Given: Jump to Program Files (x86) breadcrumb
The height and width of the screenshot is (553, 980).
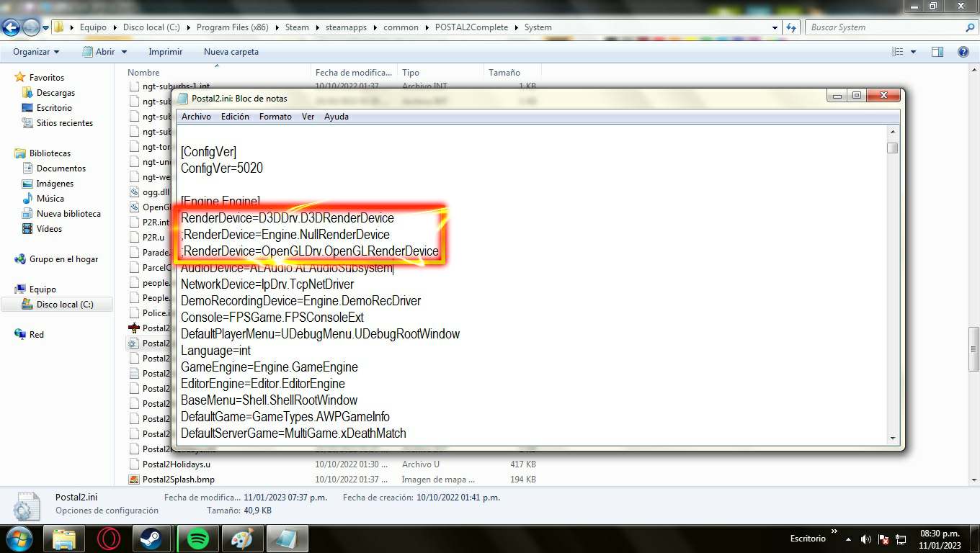Looking at the screenshot, I should (232, 27).
